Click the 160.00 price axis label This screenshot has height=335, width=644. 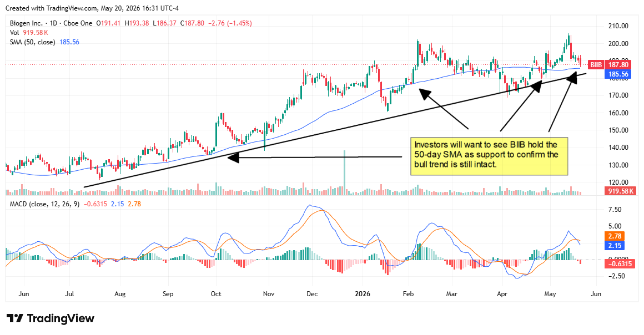618,113
